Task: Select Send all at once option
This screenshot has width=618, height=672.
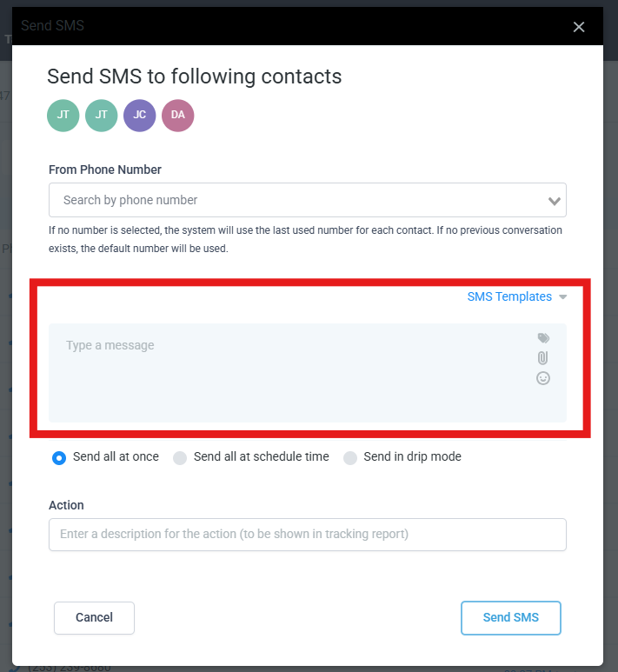Action: click(59, 457)
